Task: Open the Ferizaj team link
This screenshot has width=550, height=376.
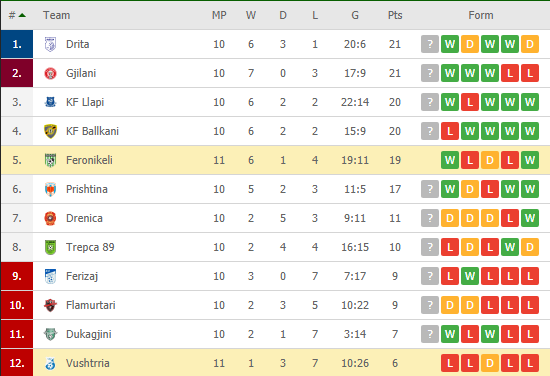Action: click(x=82, y=276)
